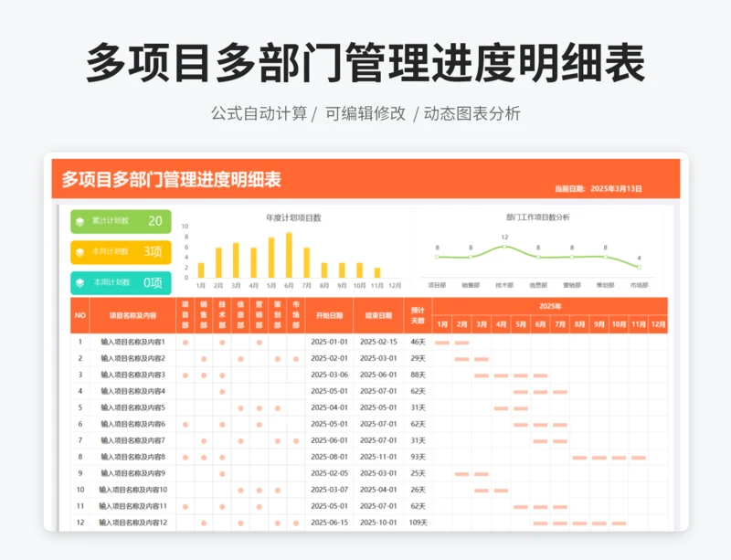This screenshot has height=560, width=731.
Task: Click the start date 2025-02-05
Action: pyautogui.click(x=329, y=473)
